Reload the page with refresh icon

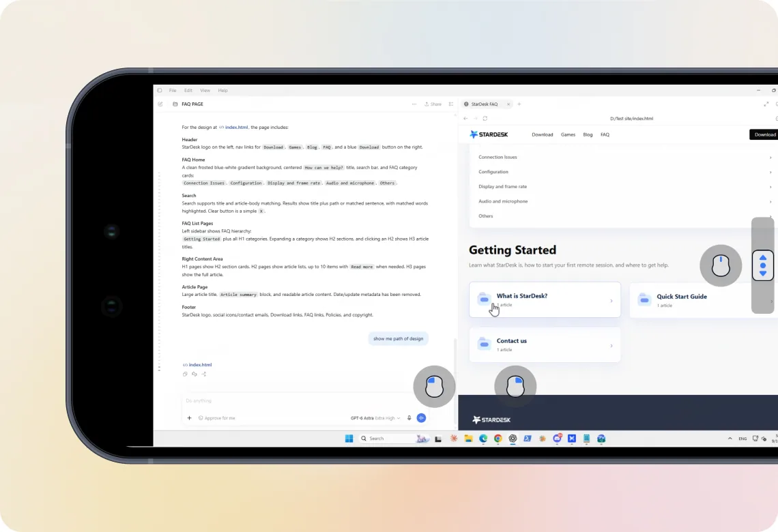pos(485,119)
